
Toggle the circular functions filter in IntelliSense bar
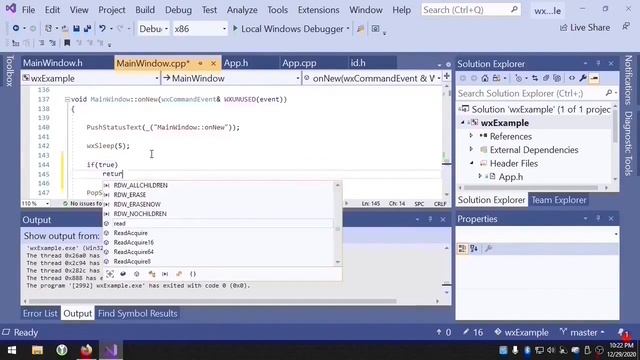tap(137, 274)
